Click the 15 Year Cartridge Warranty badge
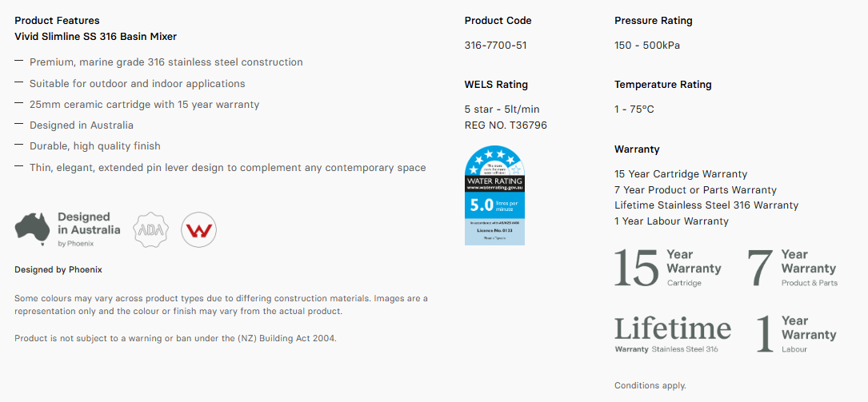 tap(668, 267)
